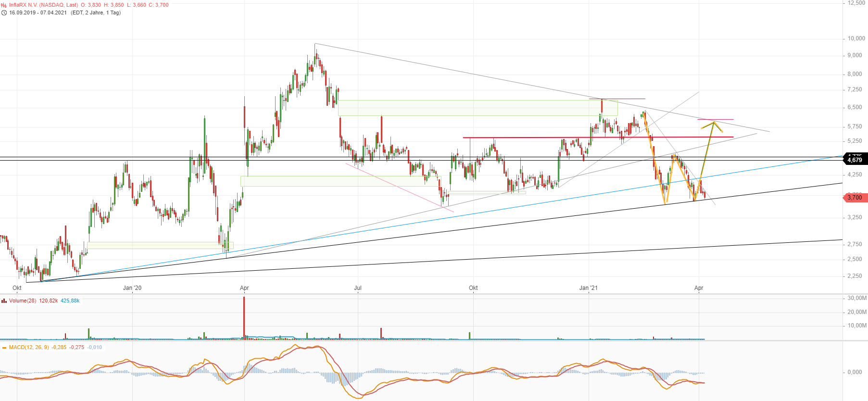Click the 425,88k blue volume average value
868x401 pixels.
[x=70, y=301]
